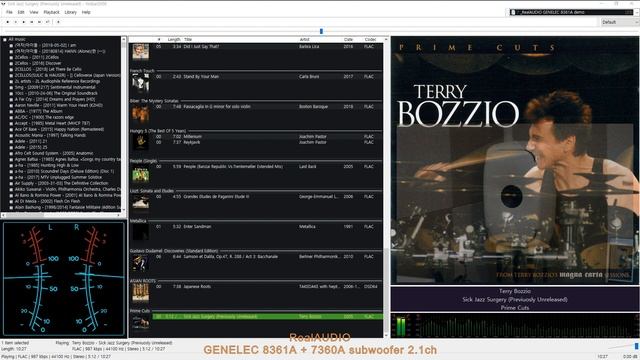Select the Japanese Roots track
640x360 pixels.
267,287
